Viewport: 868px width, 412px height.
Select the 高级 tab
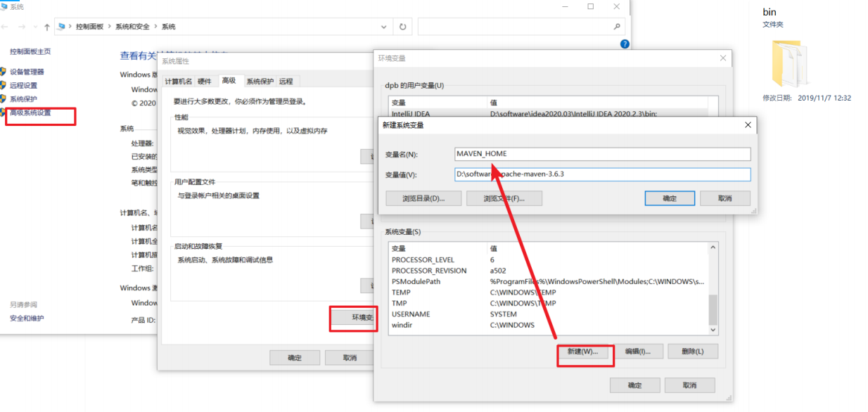pos(229,81)
